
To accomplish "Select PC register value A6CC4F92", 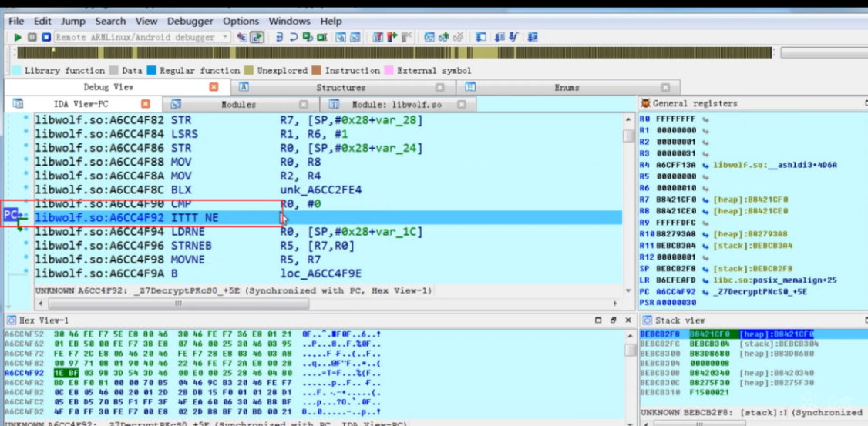I will (678, 292).
